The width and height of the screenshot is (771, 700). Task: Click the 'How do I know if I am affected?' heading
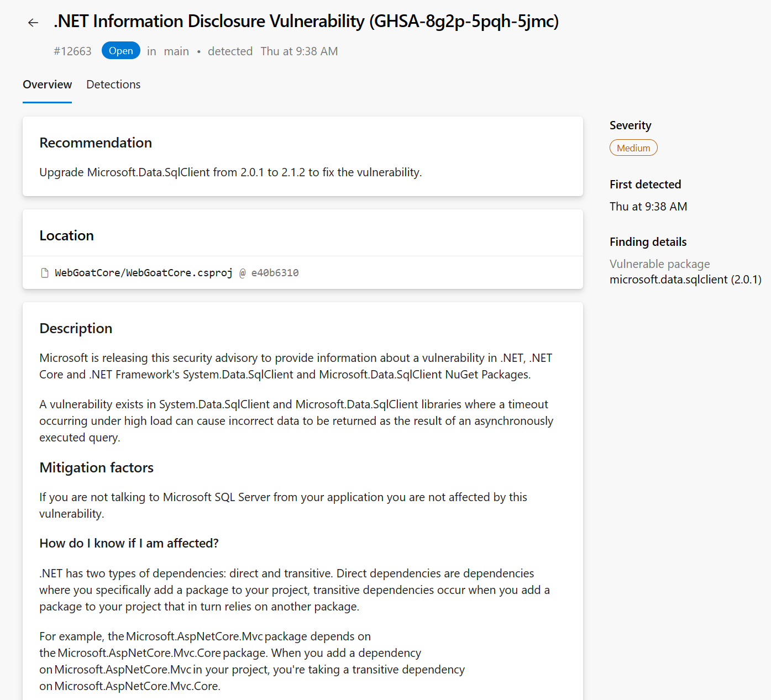[x=129, y=543]
